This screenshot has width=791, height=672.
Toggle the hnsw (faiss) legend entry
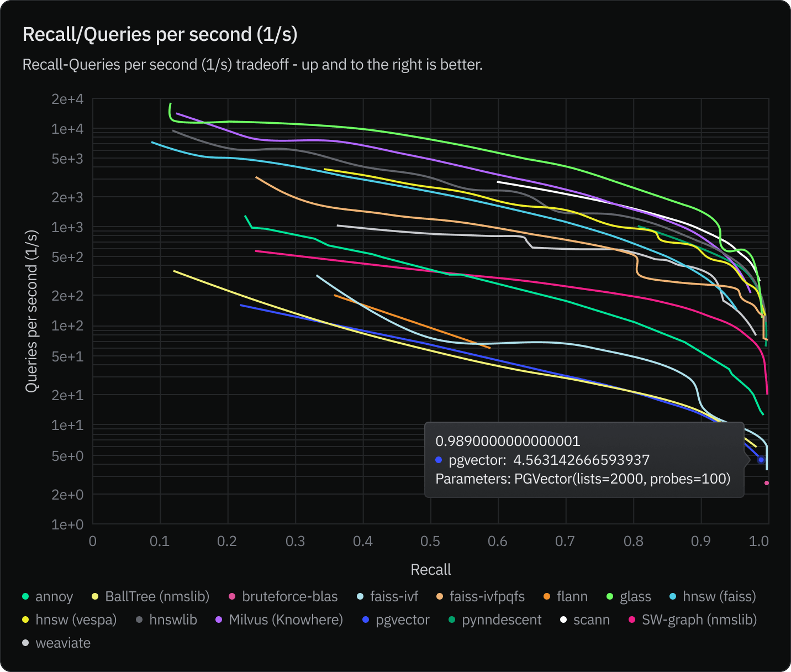click(713, 597)
